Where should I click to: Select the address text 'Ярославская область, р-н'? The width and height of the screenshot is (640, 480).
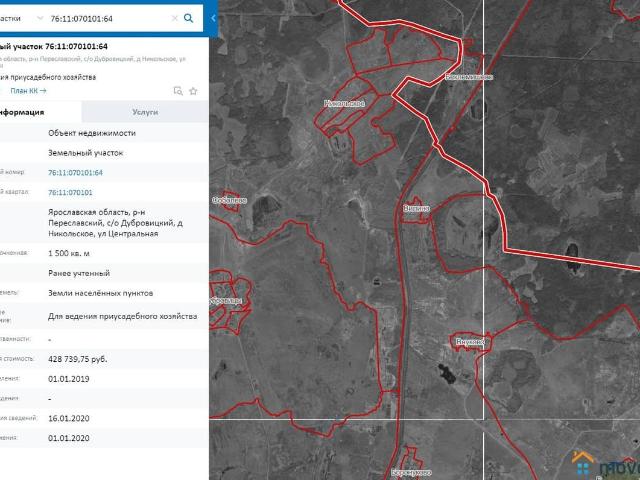click(x=97, y=212)
